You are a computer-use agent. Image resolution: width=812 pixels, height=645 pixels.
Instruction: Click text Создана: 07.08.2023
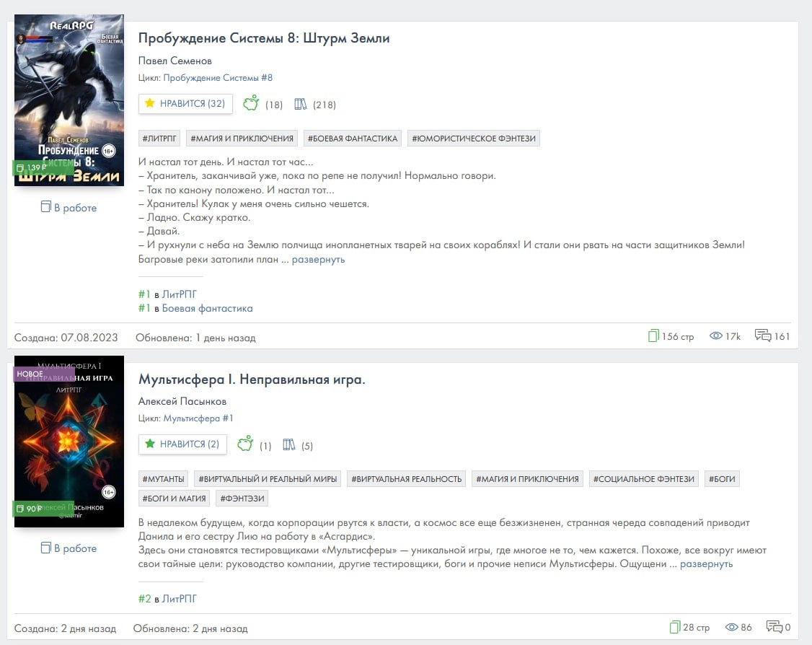(x=66, y=338)
